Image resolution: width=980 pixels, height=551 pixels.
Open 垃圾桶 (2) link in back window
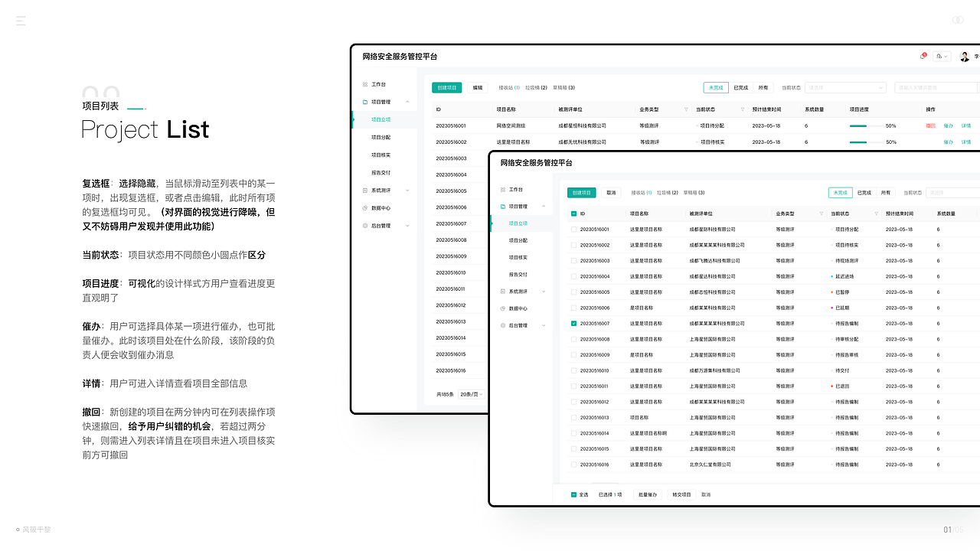tap(536, 88)
